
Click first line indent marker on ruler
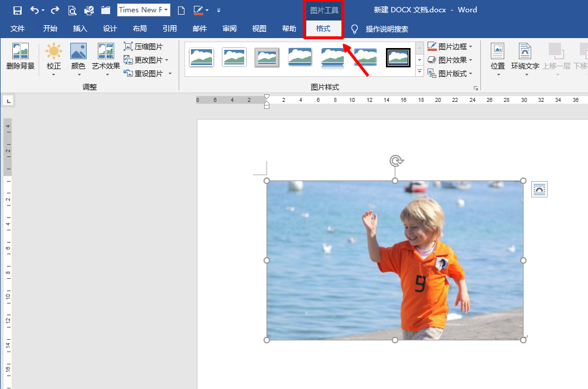tap(266, 97)
